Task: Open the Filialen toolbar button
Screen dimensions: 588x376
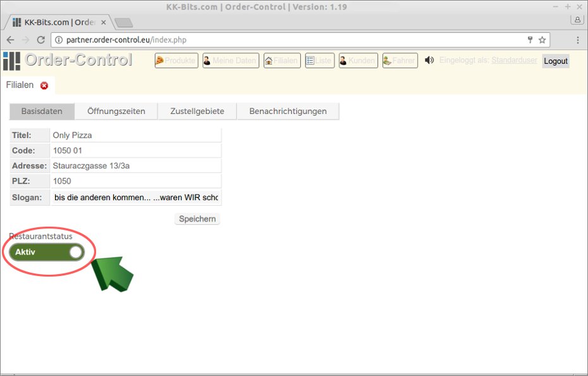Action: [x=282, y=61]
